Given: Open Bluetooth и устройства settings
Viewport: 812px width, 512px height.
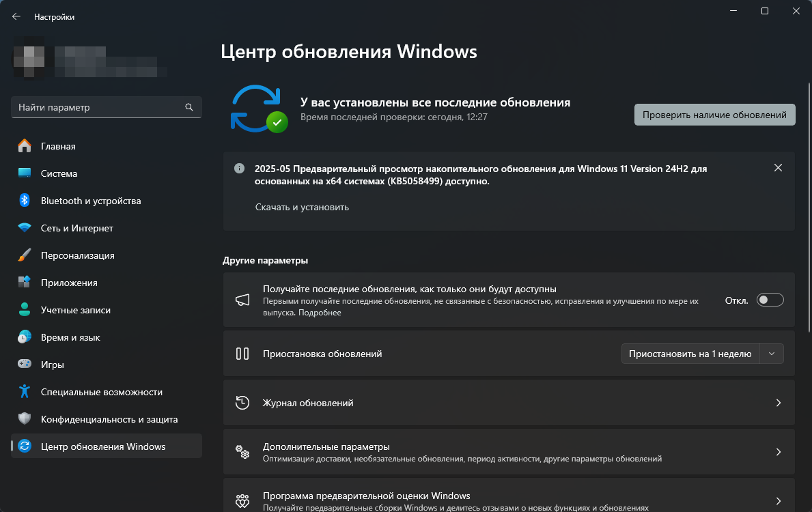Looking at the screenshot, I should [106, 200].
